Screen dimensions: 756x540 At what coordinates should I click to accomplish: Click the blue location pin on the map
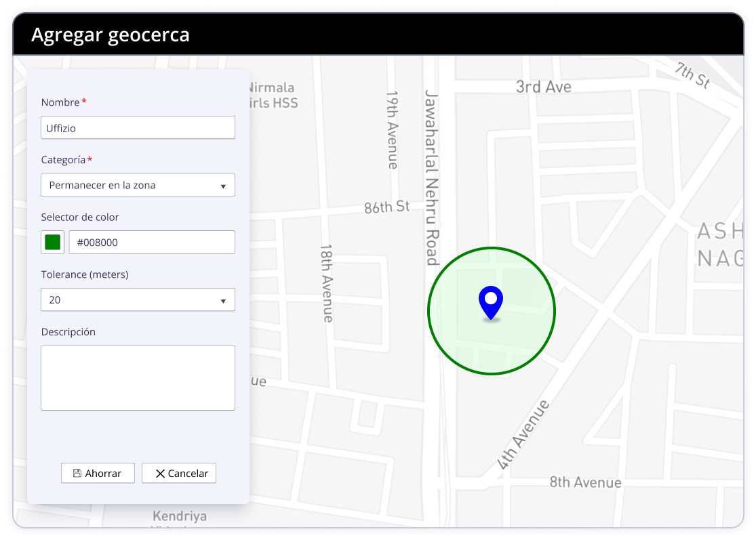tap(490, 301)
